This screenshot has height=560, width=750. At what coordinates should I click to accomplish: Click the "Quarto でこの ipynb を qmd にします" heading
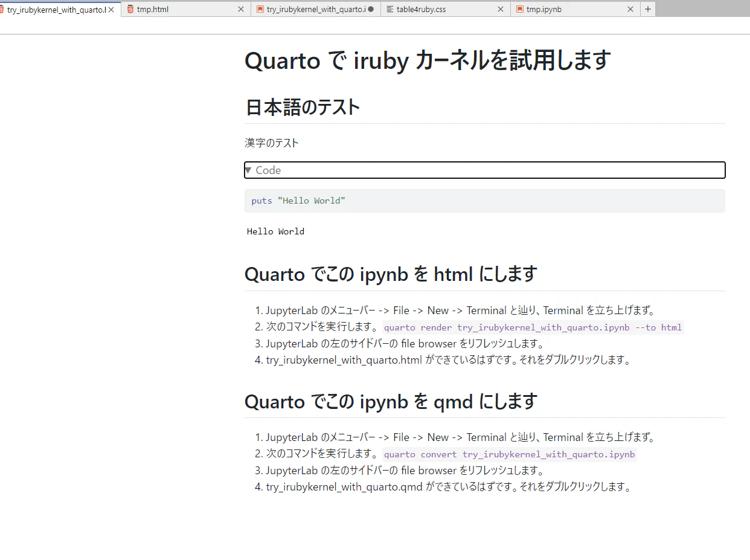point(391,401)
